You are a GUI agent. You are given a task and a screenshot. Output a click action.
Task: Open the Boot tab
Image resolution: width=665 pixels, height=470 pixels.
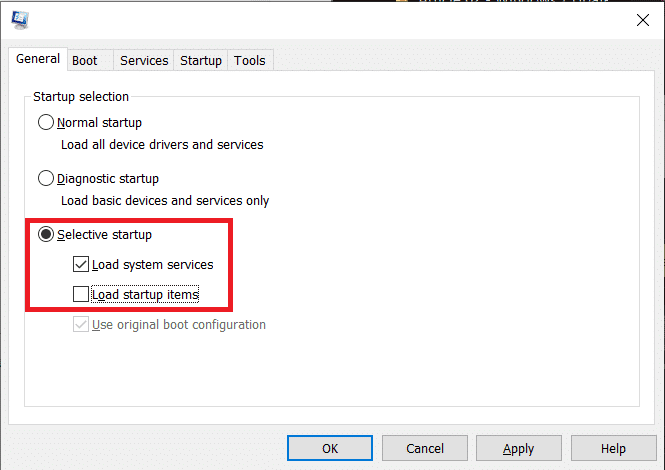(x=85, y=61)
